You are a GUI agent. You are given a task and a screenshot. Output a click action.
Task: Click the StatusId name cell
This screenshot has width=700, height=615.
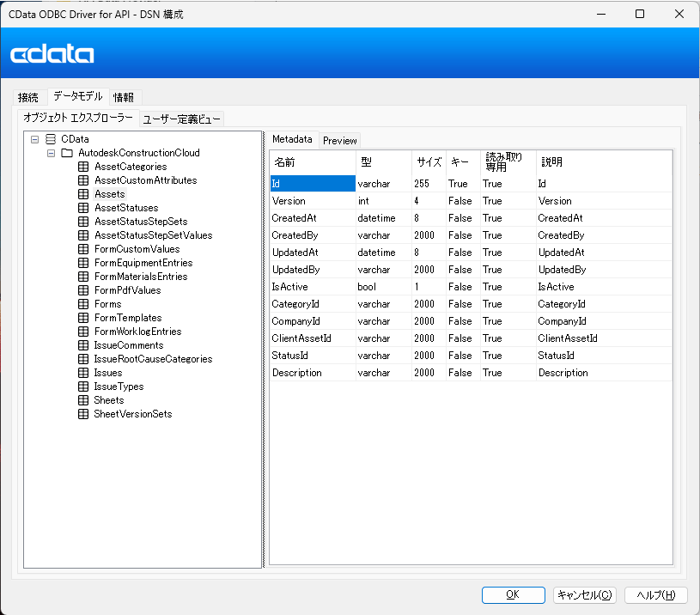coord(313,356)
